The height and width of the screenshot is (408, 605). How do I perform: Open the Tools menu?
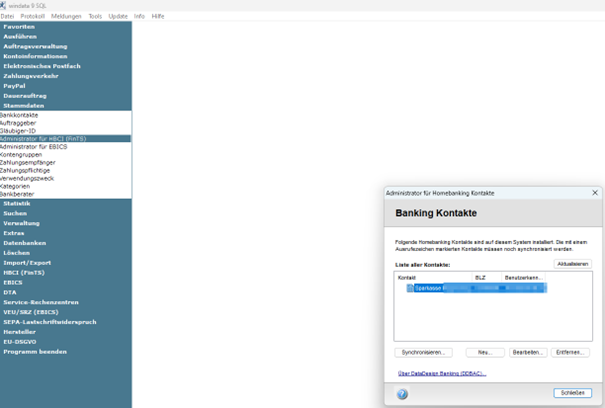click(95, 16)
